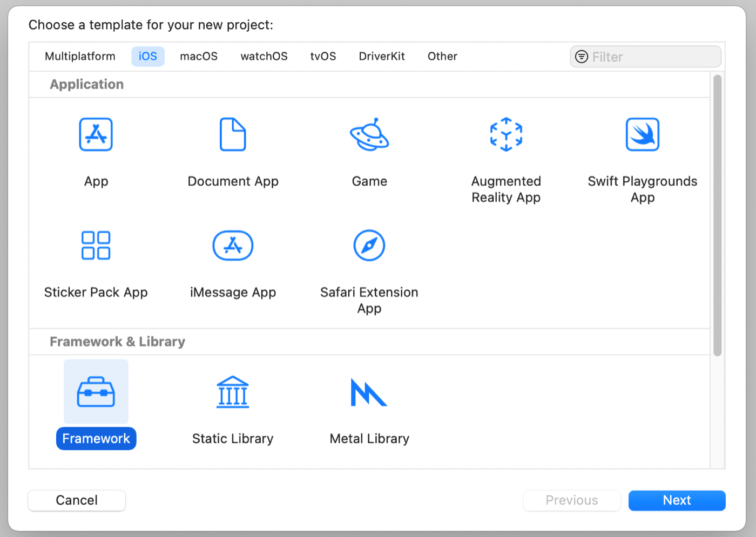Pick the Game template UFO icon

(x=369, y=134)
